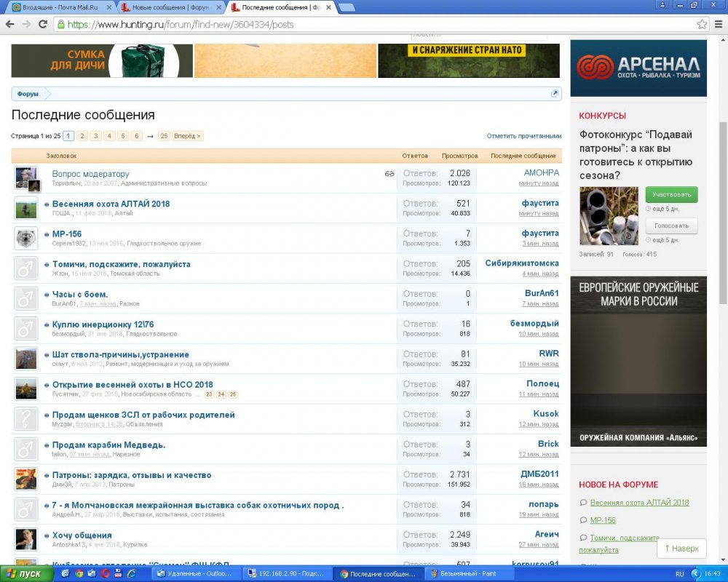Reload the page with refresh icon
Image resolution: width=728 pixels, height=582 pixels.
pos(43,24)
